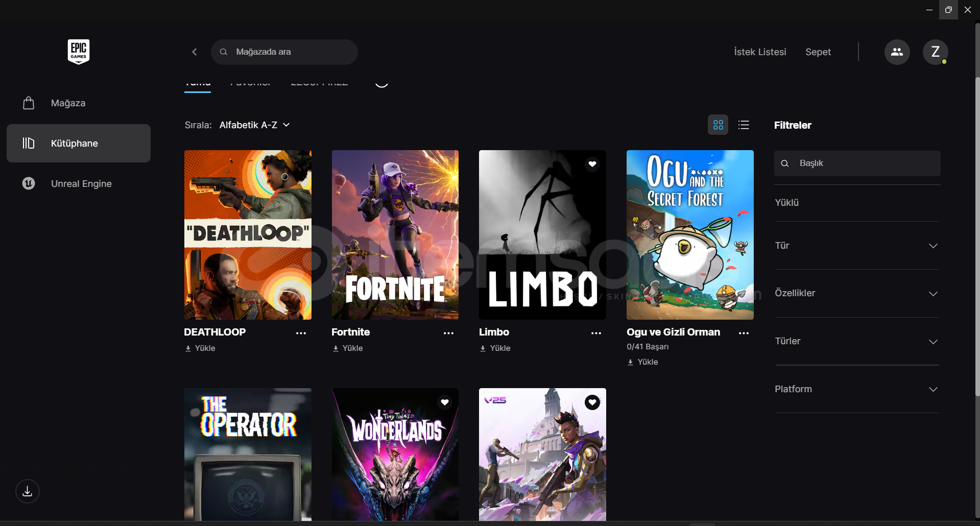This screenshot has width=980, height=526.
Task: Open Sepet cart link
Action: (818, 52)
